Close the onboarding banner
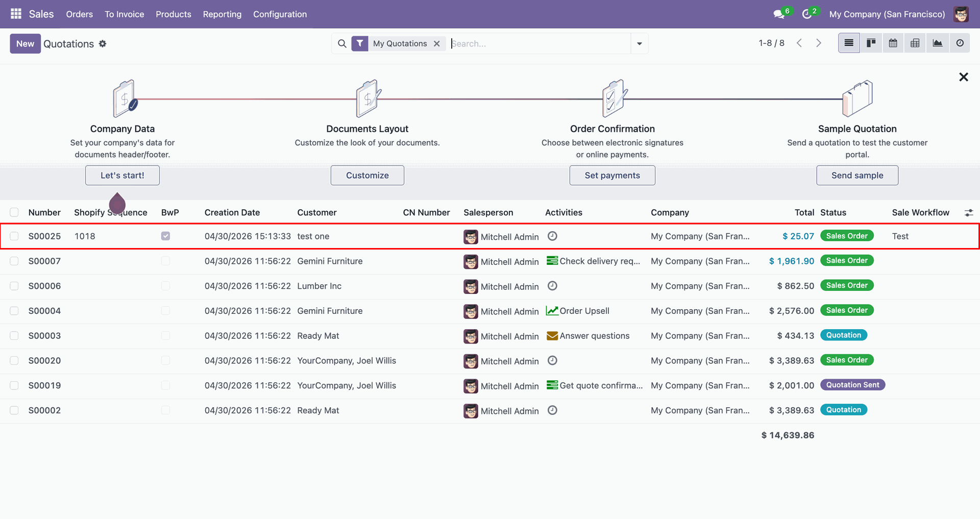This screenshot has height=519, width=980. 964,77
